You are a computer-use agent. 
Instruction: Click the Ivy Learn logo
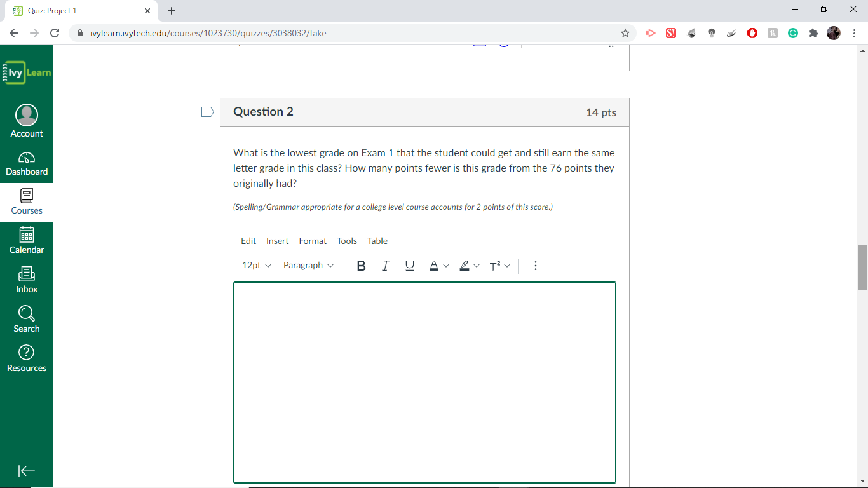pyautogui.click(x=27, y=72)
